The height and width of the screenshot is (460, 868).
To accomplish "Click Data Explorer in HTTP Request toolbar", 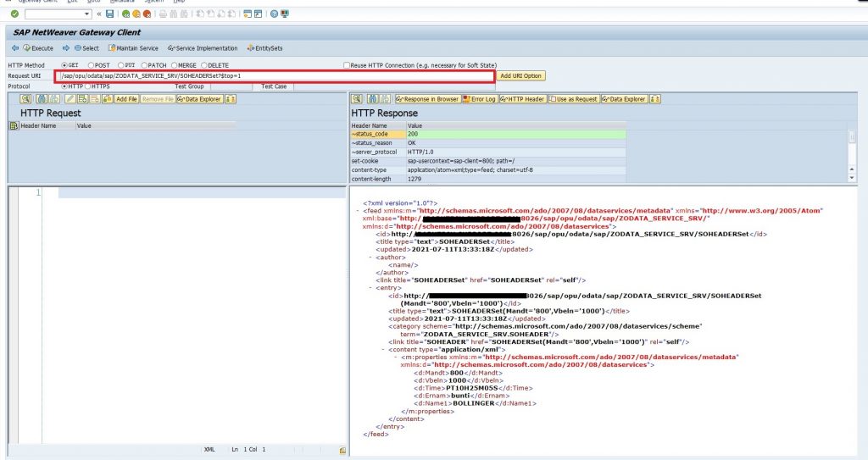I will tap(199, 99).
